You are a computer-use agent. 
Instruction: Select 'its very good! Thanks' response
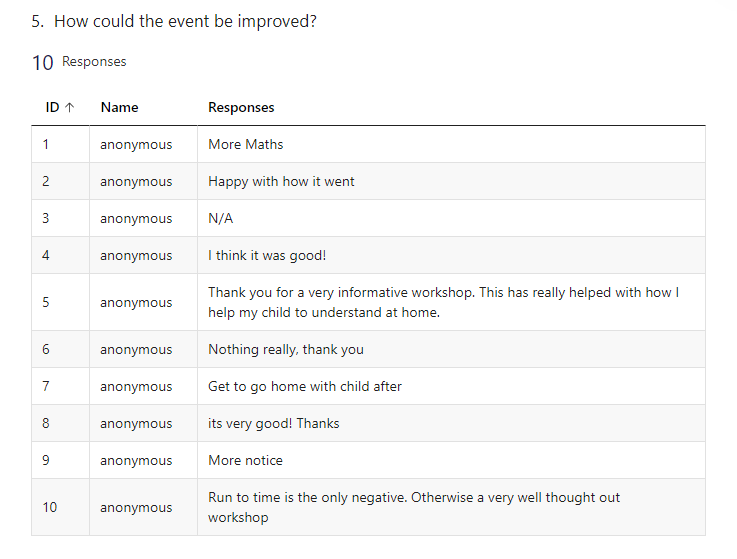click(x=274, y=423)
